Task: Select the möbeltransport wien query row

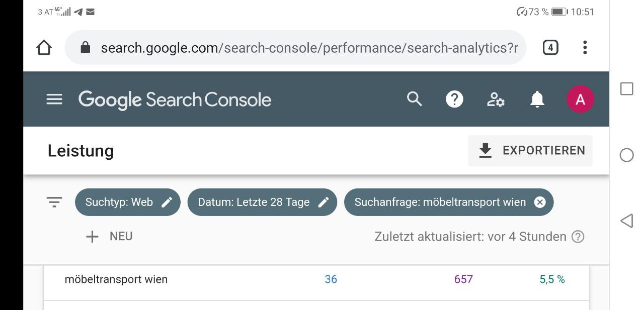Action: 316,280
